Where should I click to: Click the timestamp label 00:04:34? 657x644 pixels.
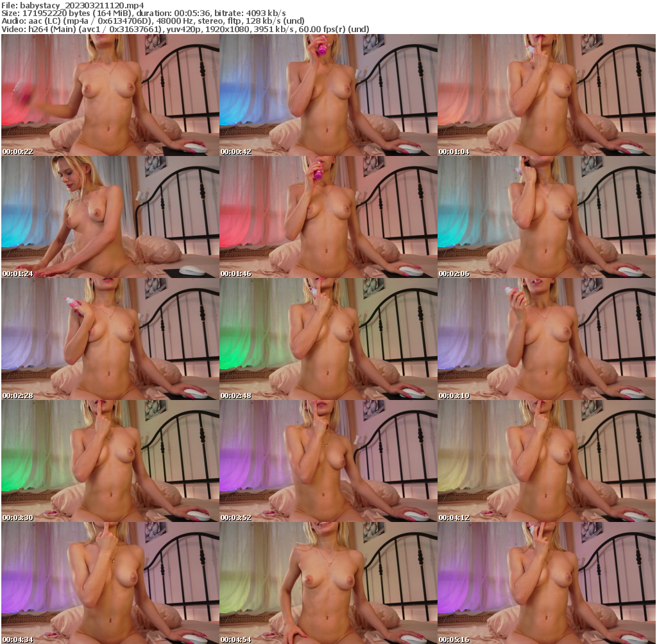click(17, 638)
